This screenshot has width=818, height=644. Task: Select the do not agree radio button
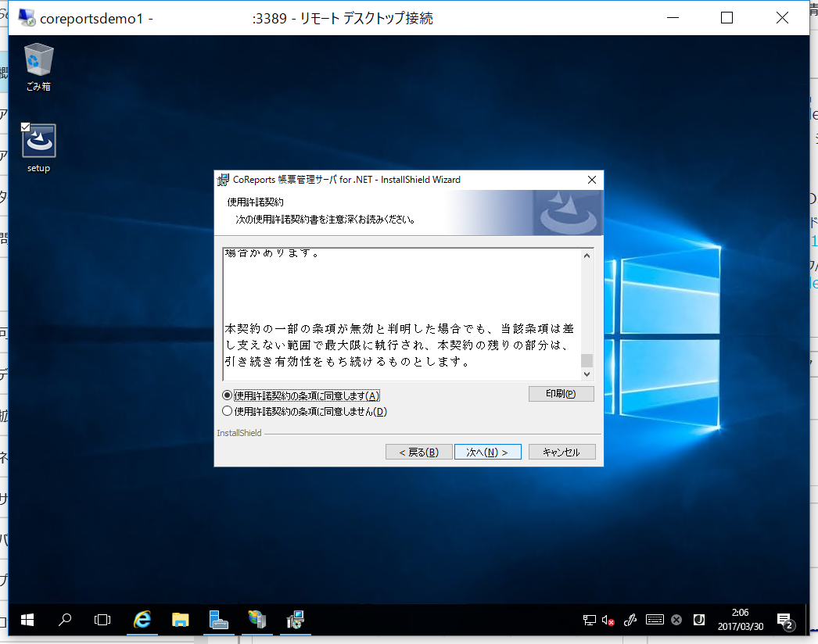click(x=227, y=411)
